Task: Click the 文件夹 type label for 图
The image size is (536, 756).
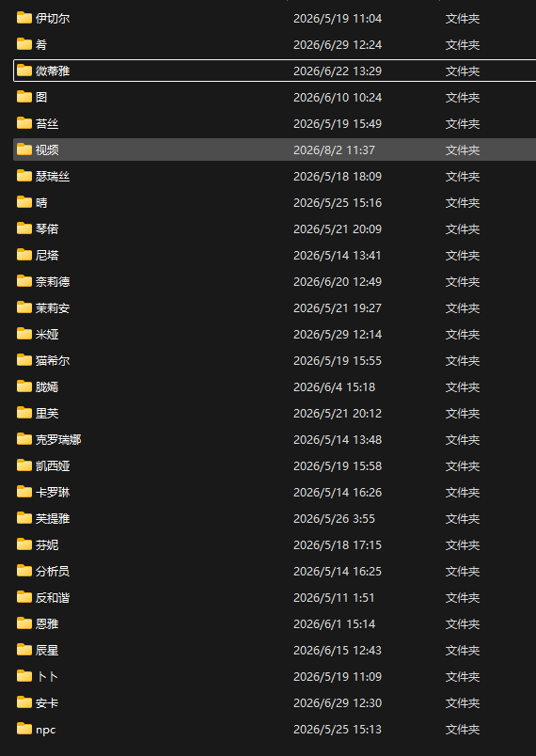Action: [x=463, y=98]
